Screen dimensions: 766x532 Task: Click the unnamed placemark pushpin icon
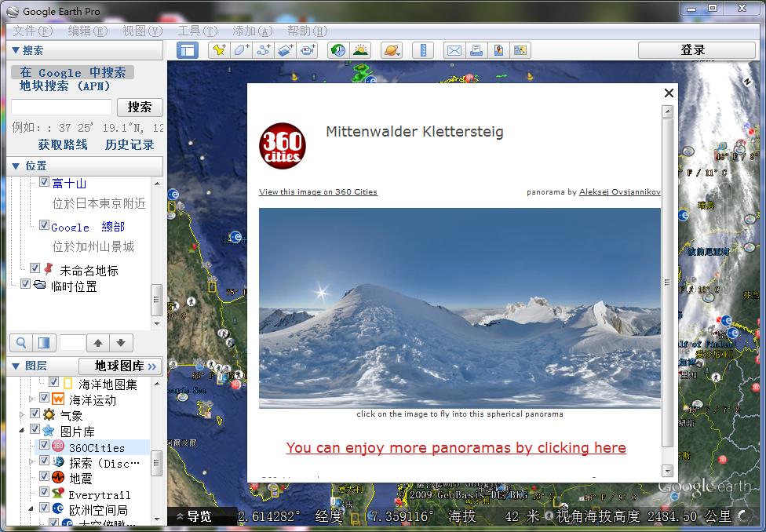coord(49,268)
